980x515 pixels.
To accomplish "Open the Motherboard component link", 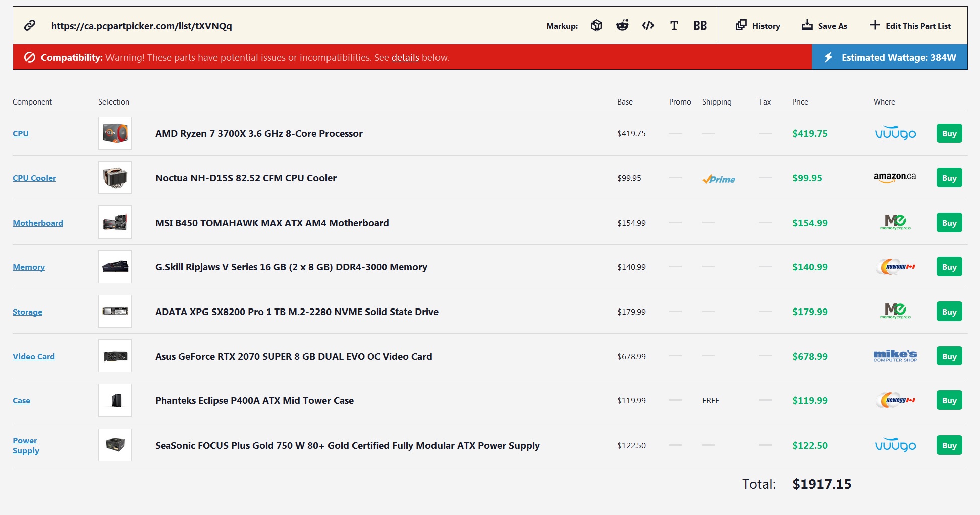I will pos(38,223).
